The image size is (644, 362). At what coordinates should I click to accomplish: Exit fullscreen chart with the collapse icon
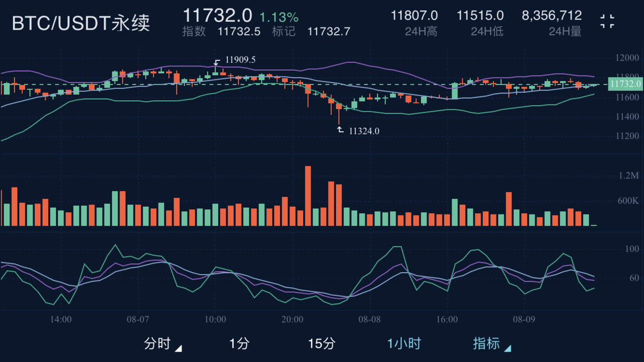pos(607,21)
